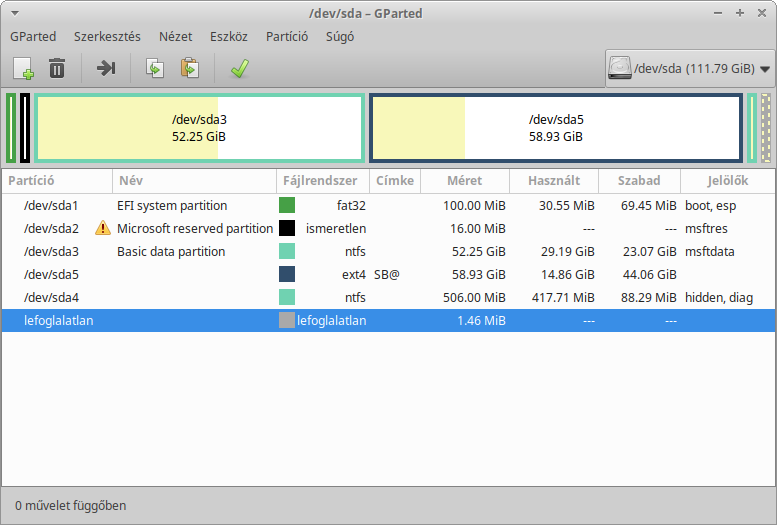Apply all operations with green checkmark
The height and width of the screenshot is (525, 777).
(x=239, y=68)
